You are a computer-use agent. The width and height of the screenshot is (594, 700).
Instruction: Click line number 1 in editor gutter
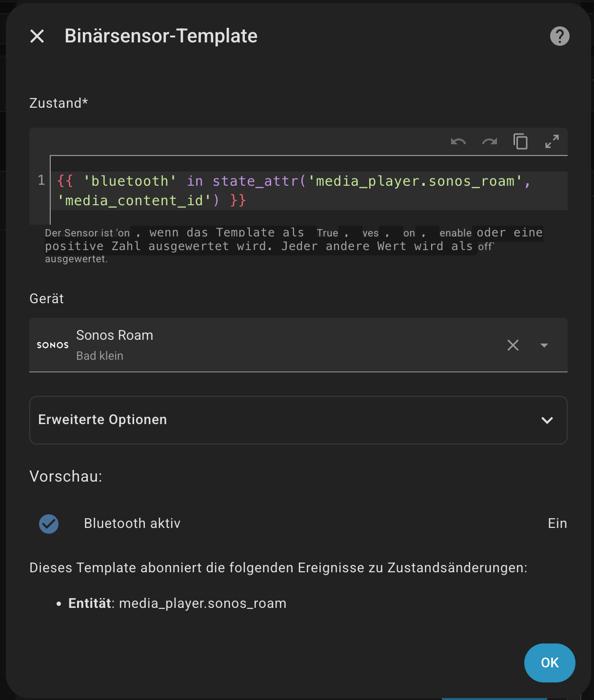pos(41,180)
